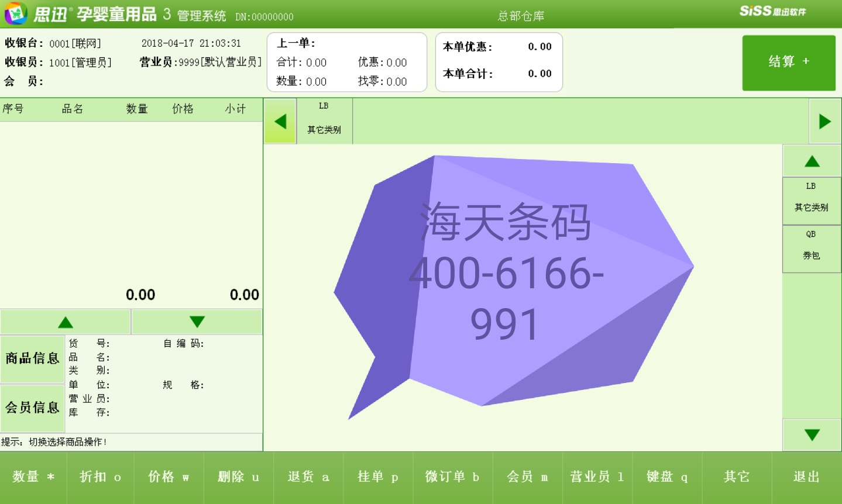Open the 键盘 on-screen keyboard
Image resolution: width=842 pixels, height=504 pixels.
click(x=666, y=477)
